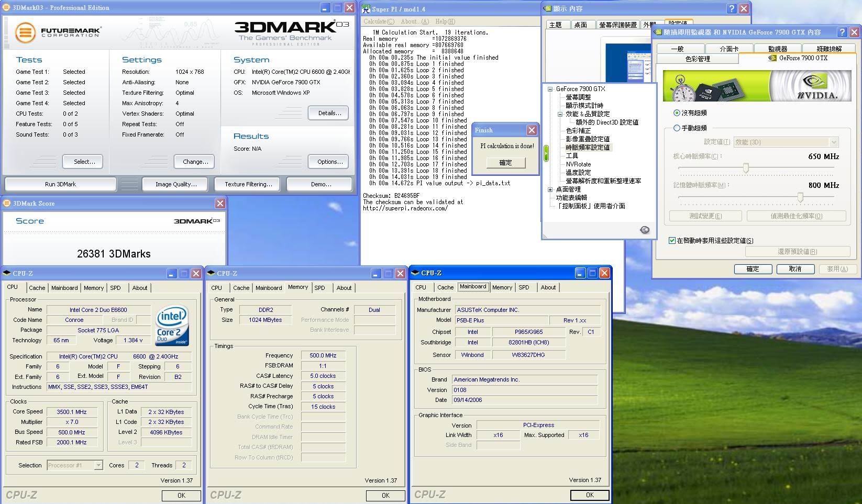Image resolution: width=862 pixels, height=504 pixels.
Task: Open the About menu in Super PI
Action: click(415, 21)
